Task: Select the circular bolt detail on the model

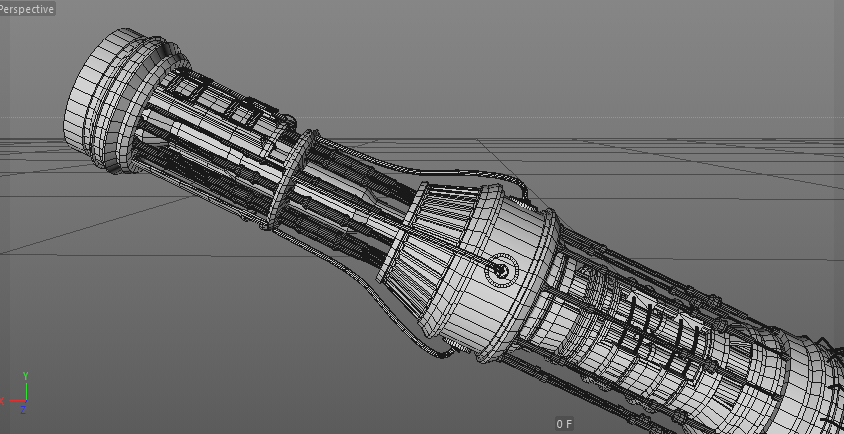Action: pyautogui.click(x=502, y=270)
